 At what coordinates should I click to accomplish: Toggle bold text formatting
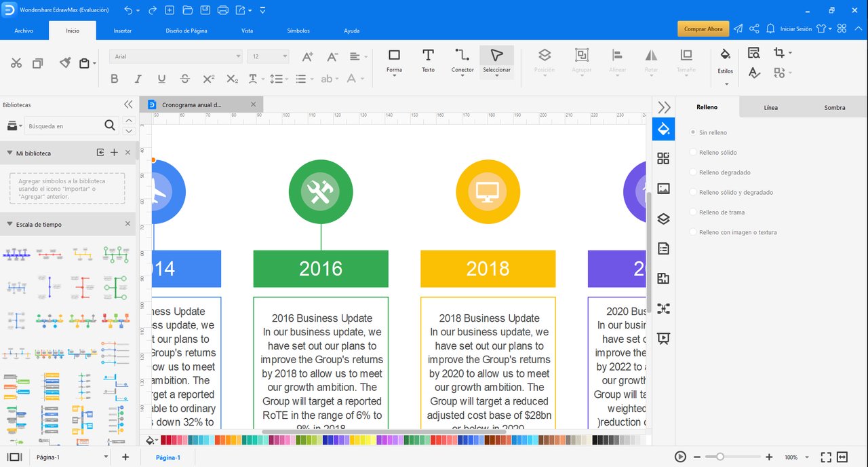pyautogui.click(x=114, y=79)
